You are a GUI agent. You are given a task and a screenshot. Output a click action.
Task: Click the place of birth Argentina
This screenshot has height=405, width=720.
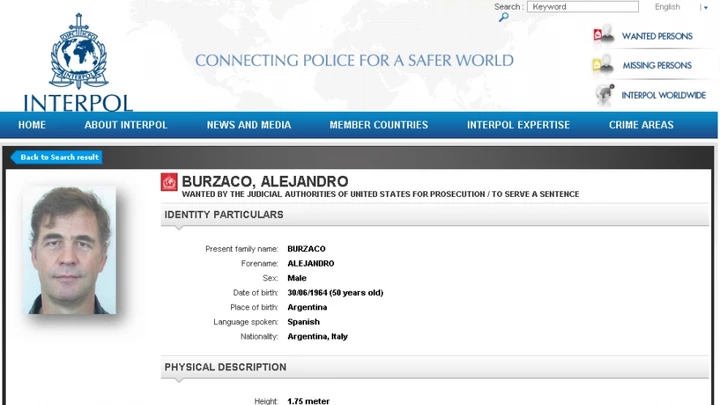coord(307,307)
